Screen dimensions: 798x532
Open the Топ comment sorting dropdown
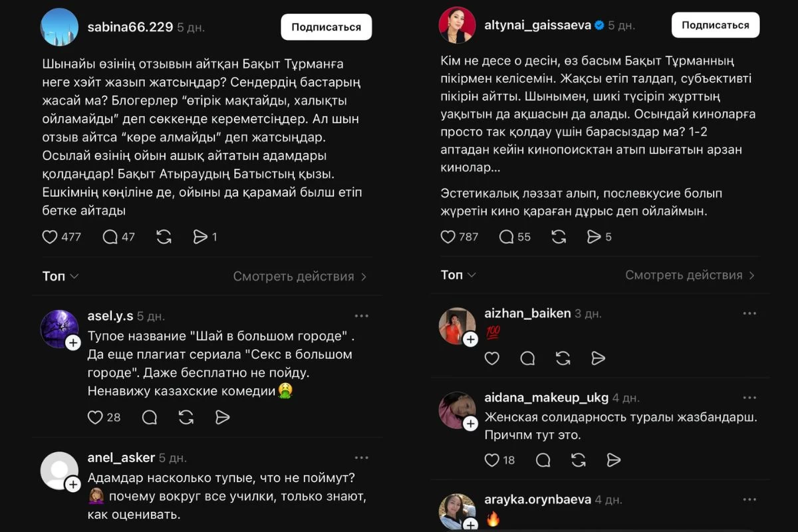[x=60, y=275]
